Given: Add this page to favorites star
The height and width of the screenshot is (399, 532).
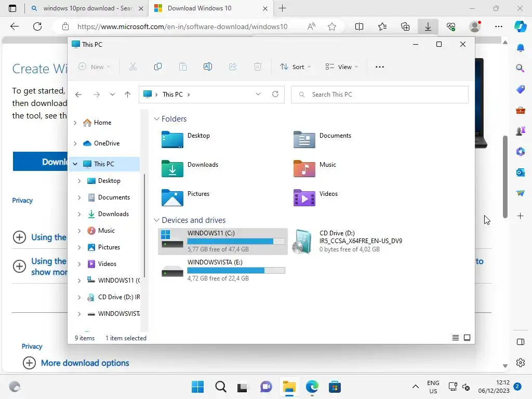Looking at the screenshot, I should (x=332, y=26).
